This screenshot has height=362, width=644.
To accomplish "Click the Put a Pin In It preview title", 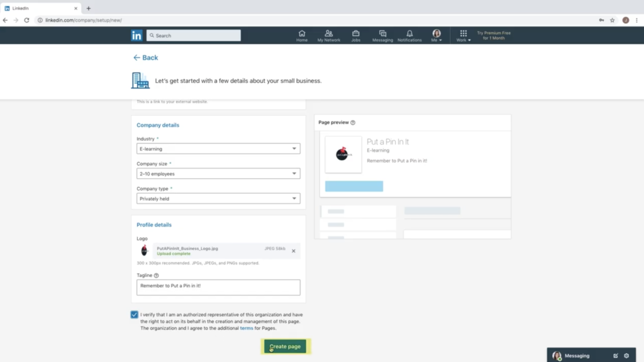I will click(x=387, y=142).
